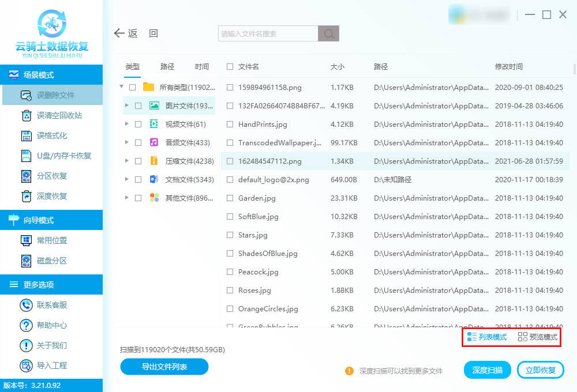Viewport: 577px width, 392px height.
Task: Switch to the 时间 tab
Action: [x=201, y=66]
